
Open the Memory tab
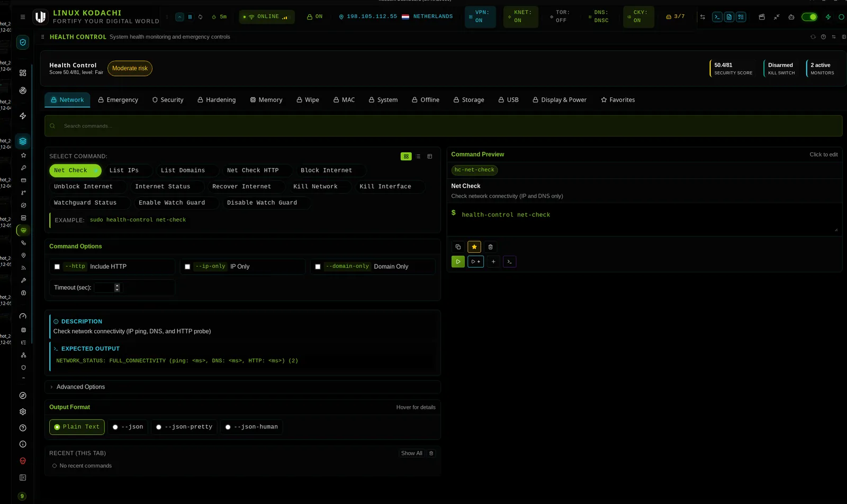[266, 100]
